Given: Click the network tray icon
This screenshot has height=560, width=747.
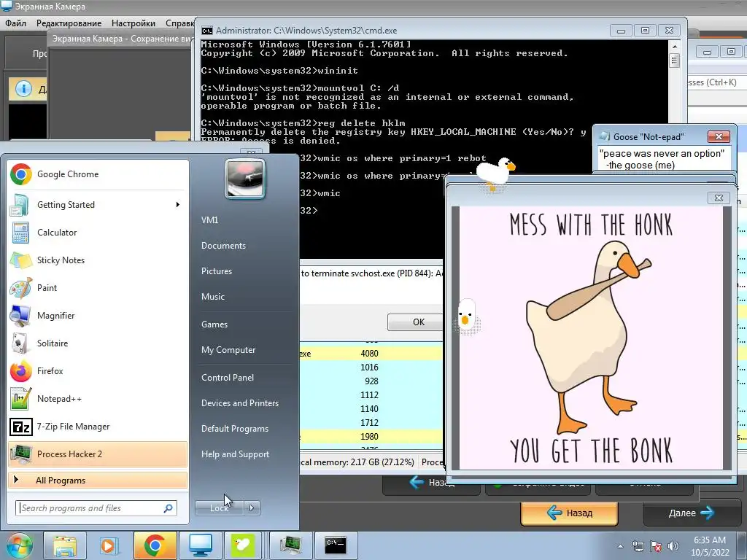Looking at the screenshot, I should (638, 547).
